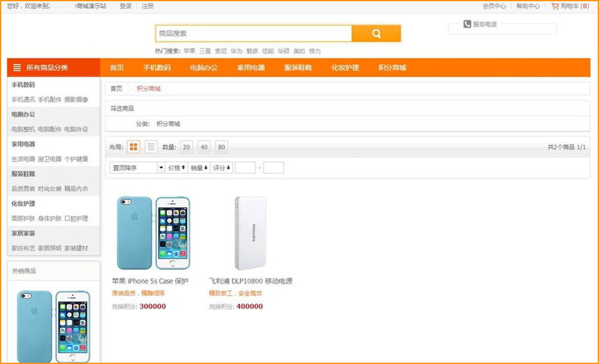Click the service phone icon
The image size is (599, 364).
[x=467, y=24]
